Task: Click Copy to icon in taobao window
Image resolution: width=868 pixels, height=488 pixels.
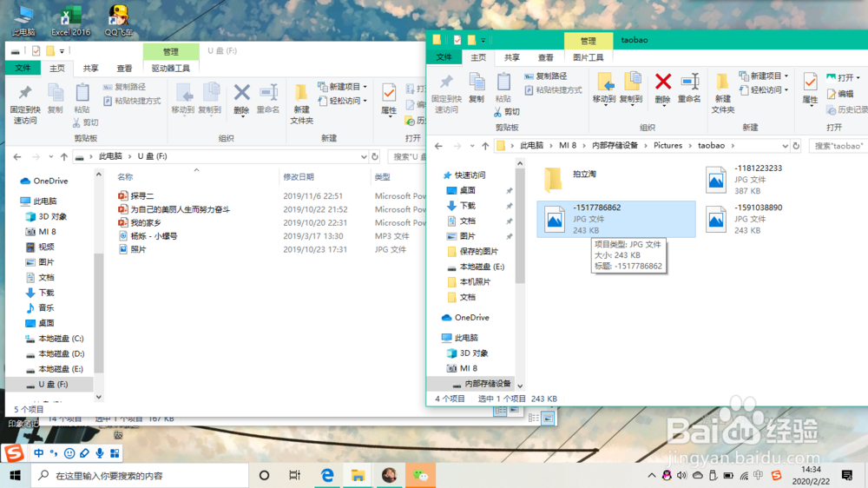Action: point(631,82)
